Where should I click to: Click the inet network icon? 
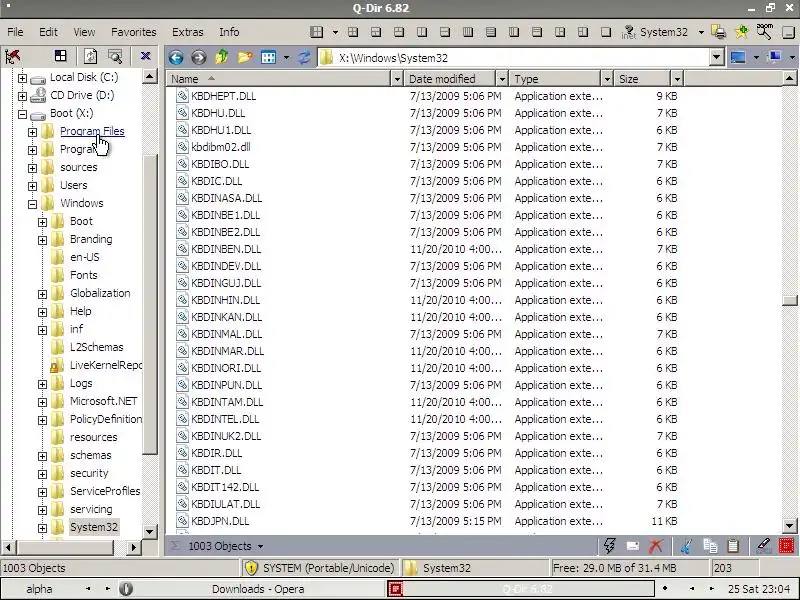click(x=628, y=32)
